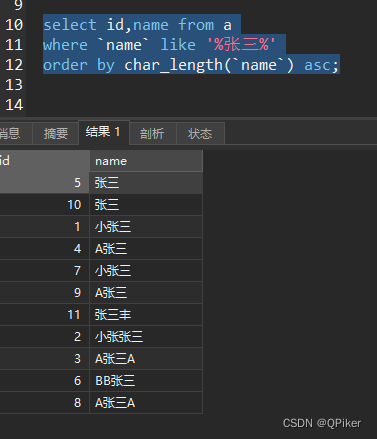Select name cell BB张三
This screenshot has width=377, height=439.
146,381
